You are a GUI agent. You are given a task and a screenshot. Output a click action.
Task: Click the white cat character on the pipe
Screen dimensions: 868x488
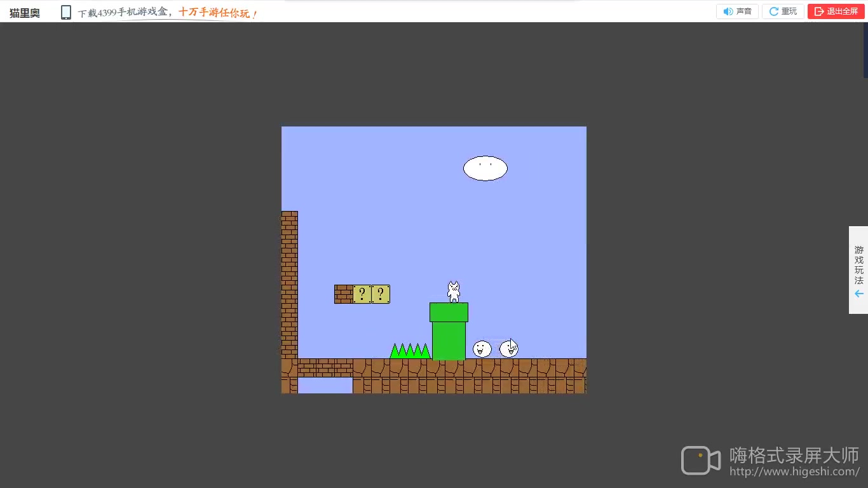coord(454,292)
